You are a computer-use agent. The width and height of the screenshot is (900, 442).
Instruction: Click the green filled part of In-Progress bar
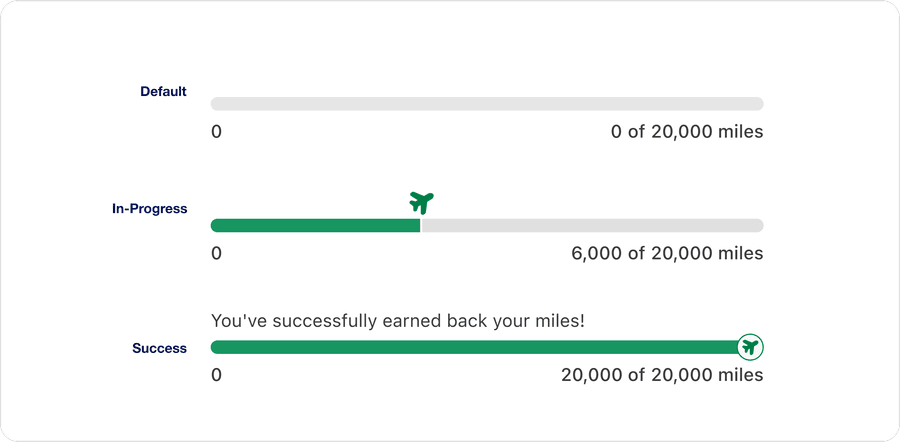coord(315,225)
